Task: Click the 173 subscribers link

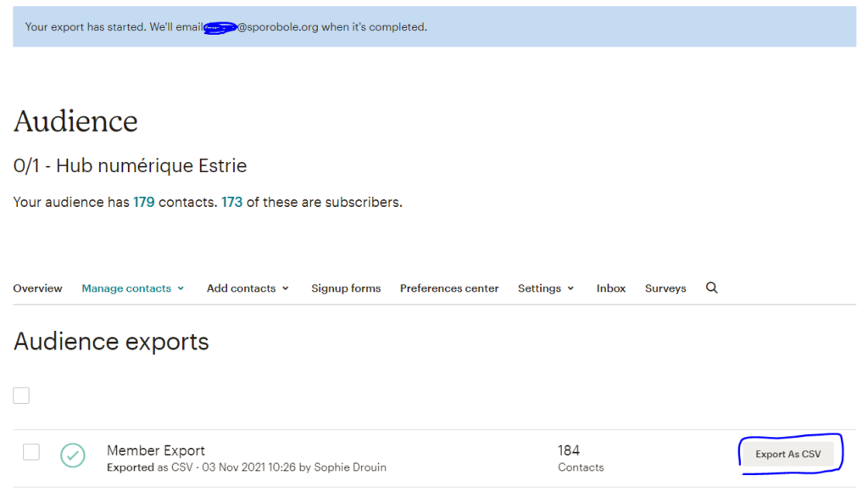Action: coord(231,202)
